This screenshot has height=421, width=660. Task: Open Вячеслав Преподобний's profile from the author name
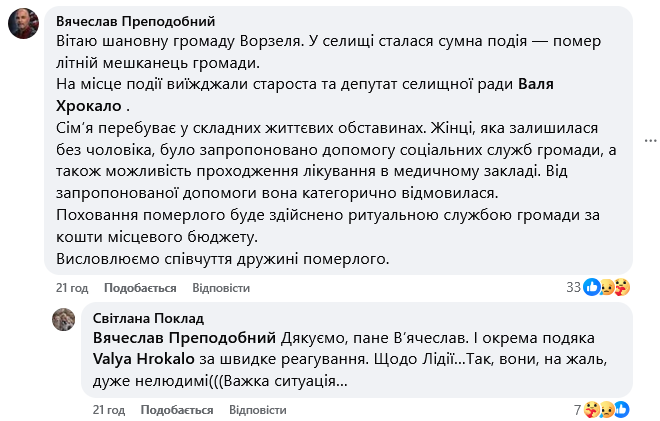tap(135, 21)
